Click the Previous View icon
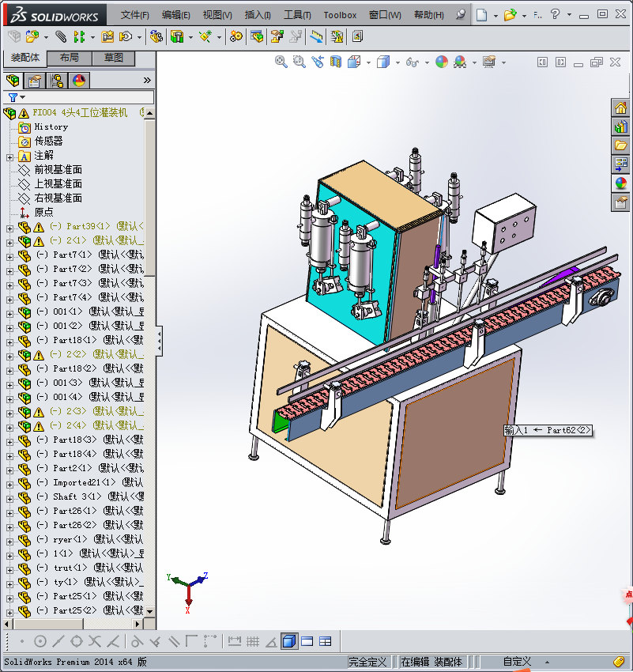 (318, 62)
